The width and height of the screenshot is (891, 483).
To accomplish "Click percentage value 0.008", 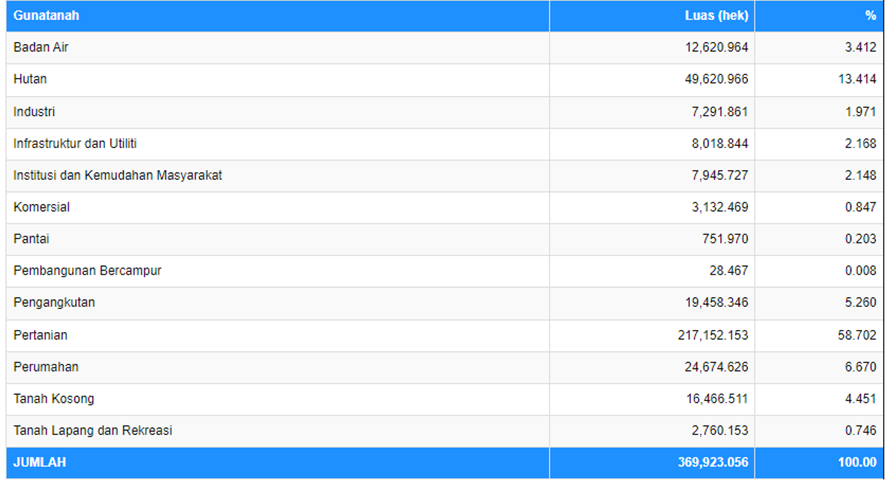I will pyautogui.click(x=860, y=270).
